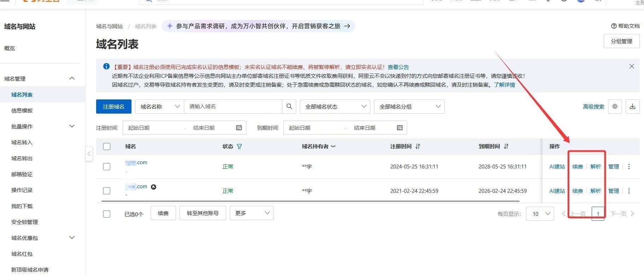Open 我的下载 in the sidebar

tap(22, 206)
